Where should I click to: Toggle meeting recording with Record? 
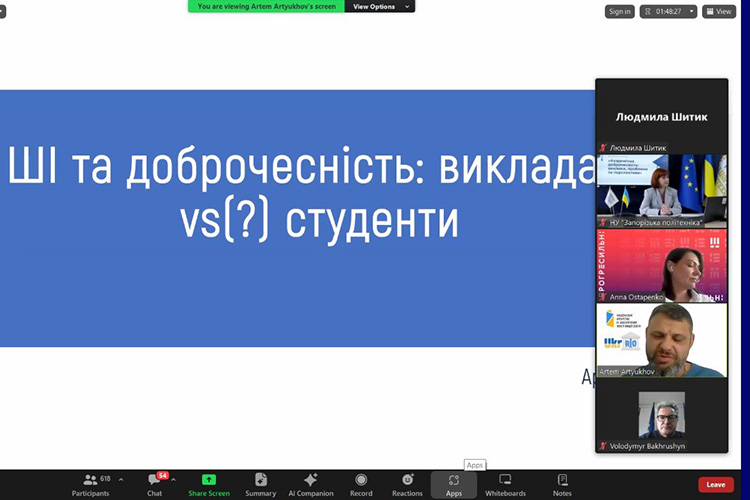pos(361,484)
